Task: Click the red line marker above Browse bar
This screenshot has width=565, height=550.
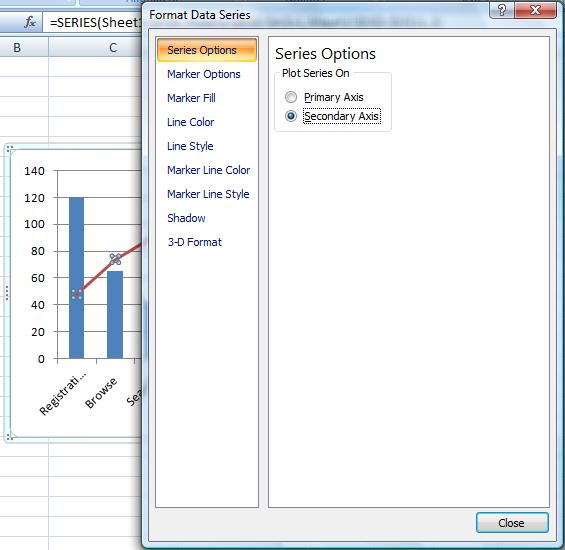Action: 115,259
